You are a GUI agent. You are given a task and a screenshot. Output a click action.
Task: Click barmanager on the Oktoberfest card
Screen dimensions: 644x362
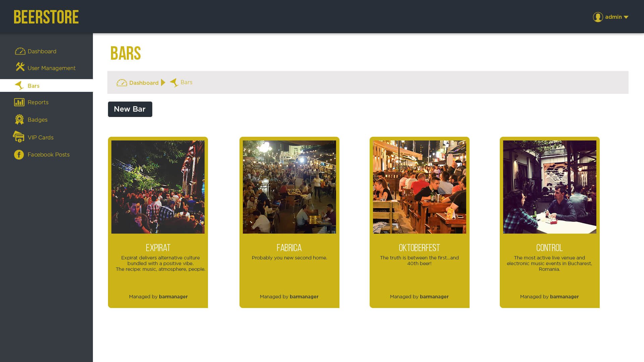[x=434, y=297]
